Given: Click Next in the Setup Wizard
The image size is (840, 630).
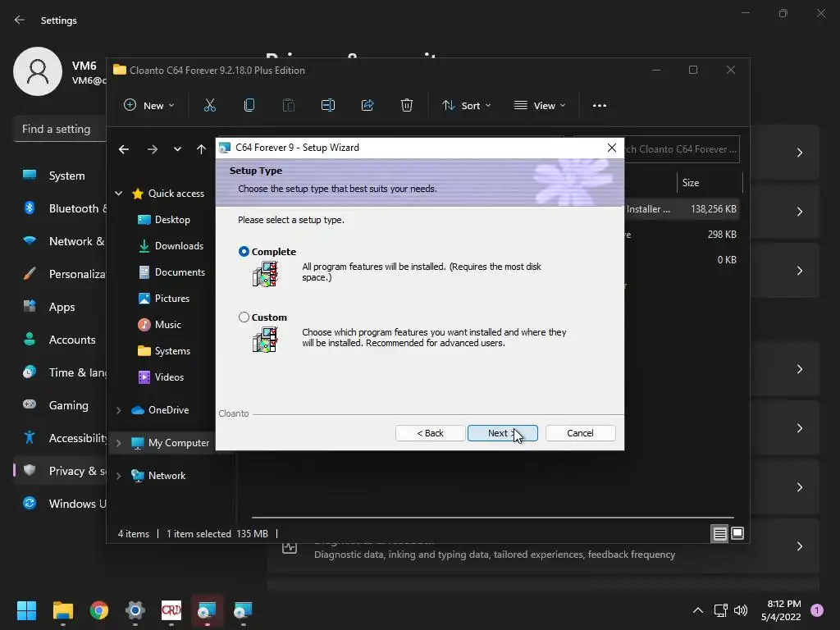Looking at the screenshot, I should 503,433.
